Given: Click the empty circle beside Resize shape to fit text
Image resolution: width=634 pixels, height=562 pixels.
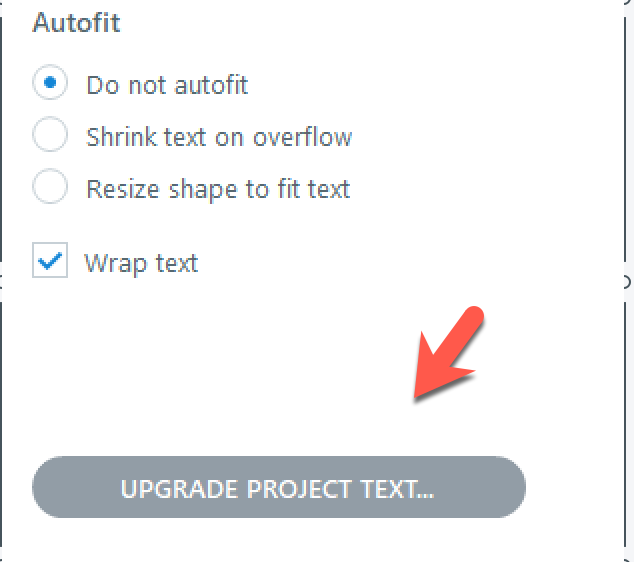Looking at the screenshot, I should click(x=50, y=188).
